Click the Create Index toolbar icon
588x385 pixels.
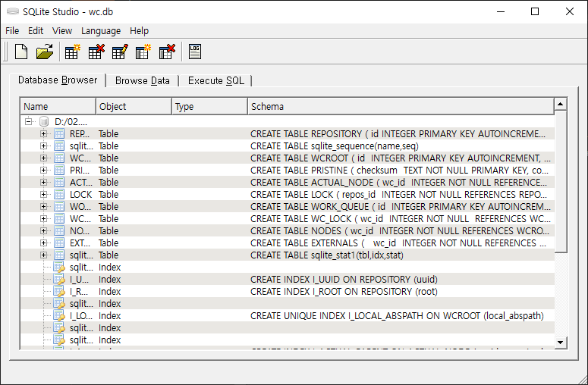(x=143, y=52)
